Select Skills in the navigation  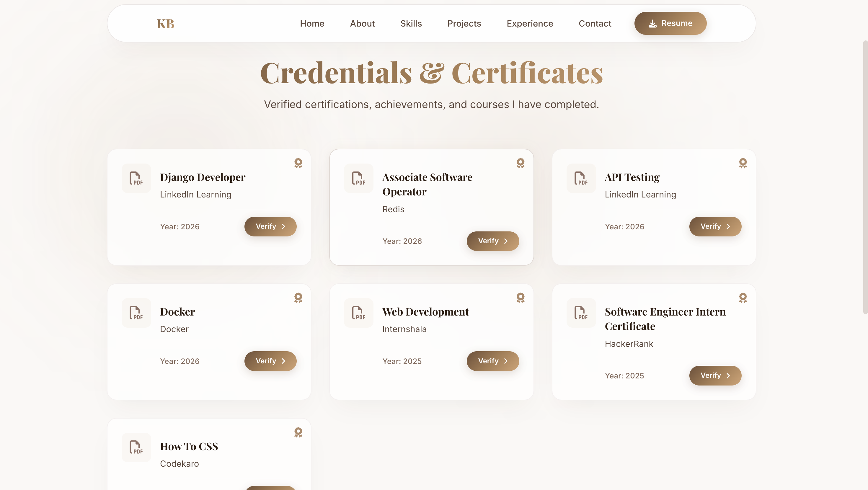coord(411,24)
